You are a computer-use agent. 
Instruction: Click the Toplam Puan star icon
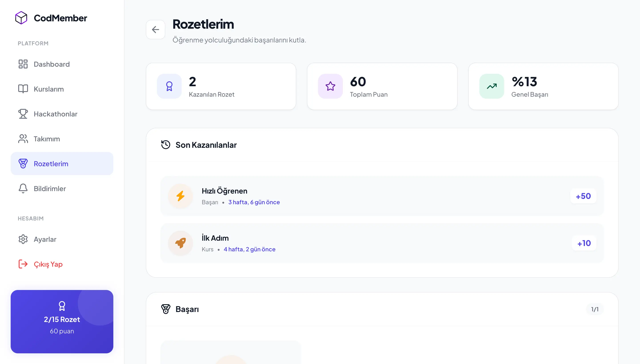pyautogui.click(x=330, y=86)
